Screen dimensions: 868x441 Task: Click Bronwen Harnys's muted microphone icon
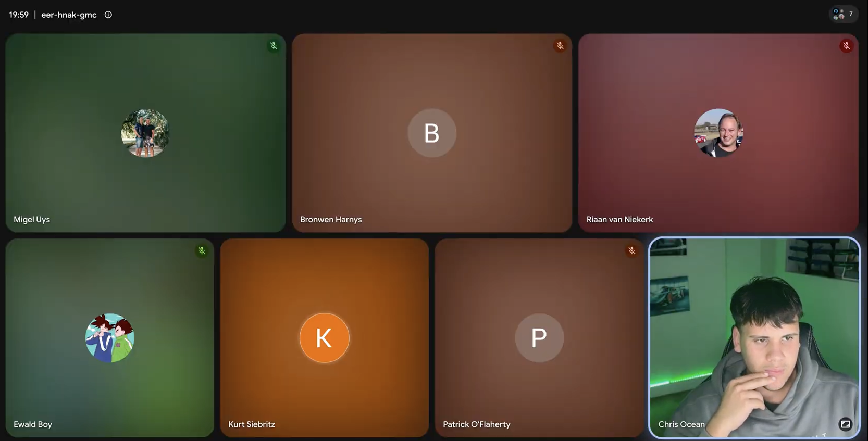click(x=560, y=46)
